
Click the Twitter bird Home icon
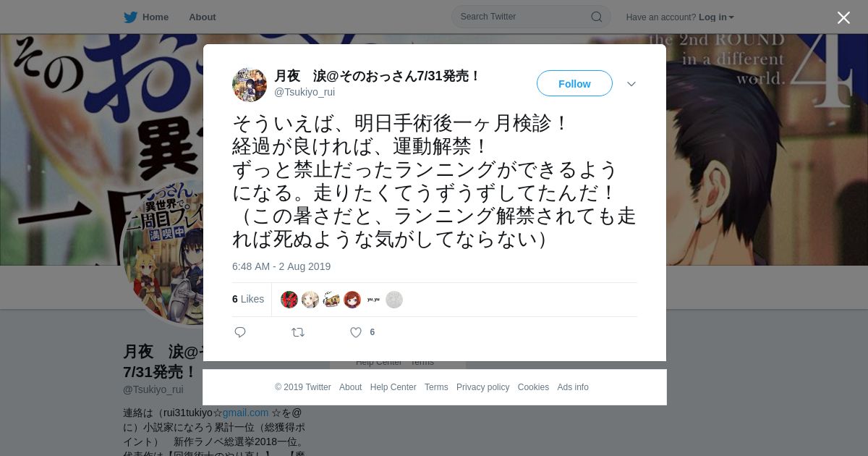130,17
